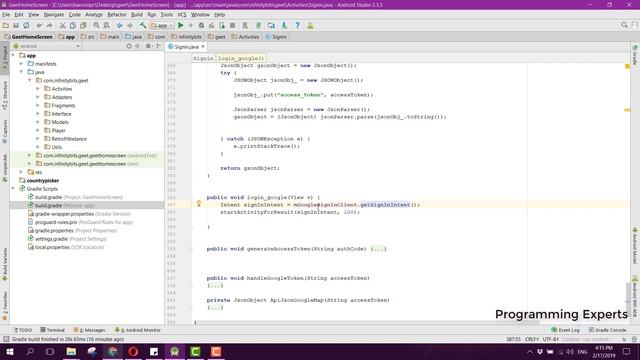640x360 pixels.
Task: Open File Explorer from taskbar
Action: (x=71, y=351)
